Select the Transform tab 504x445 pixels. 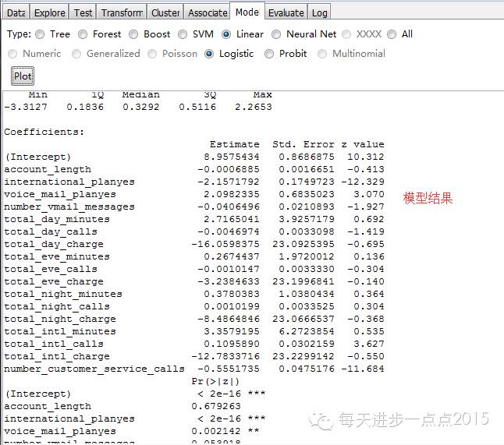122,12
